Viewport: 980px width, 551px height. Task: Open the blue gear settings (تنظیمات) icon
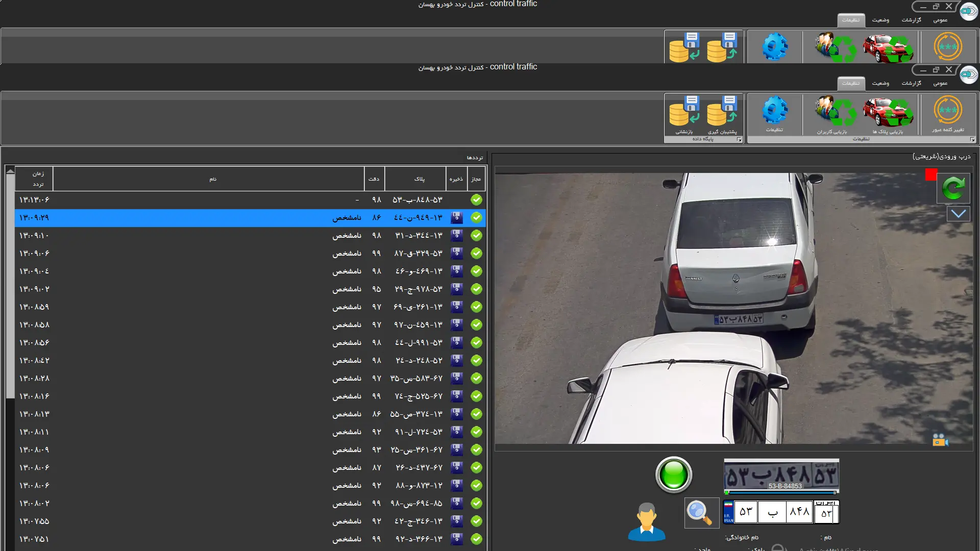[x=775, y=114]
